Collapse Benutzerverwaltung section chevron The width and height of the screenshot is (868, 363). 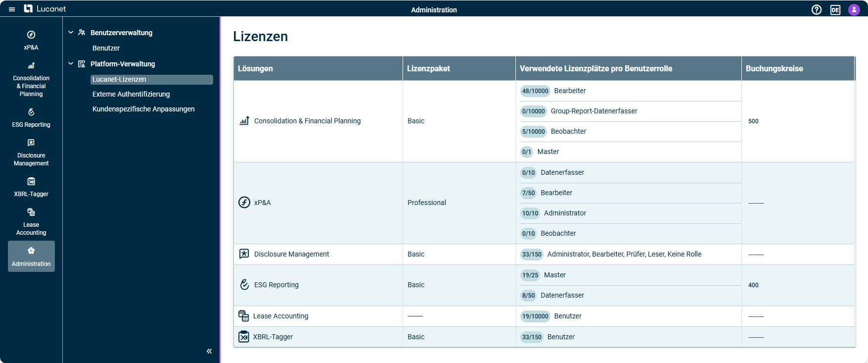coord(71,32)
